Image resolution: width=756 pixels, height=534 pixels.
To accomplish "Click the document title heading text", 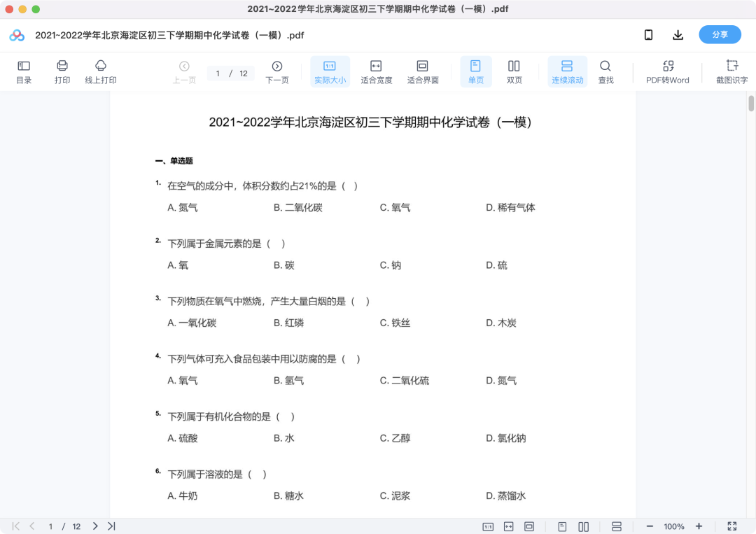I will click(370, 122).
